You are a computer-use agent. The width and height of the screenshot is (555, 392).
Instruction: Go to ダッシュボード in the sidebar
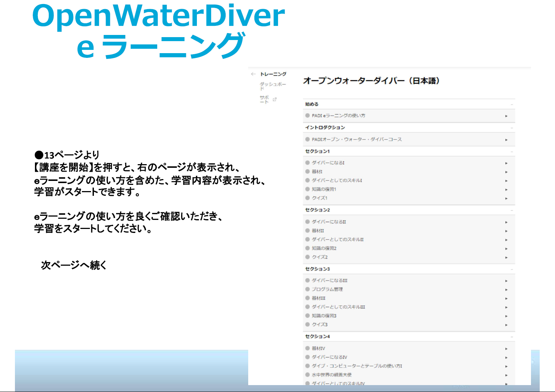click(x=273, y=86)
